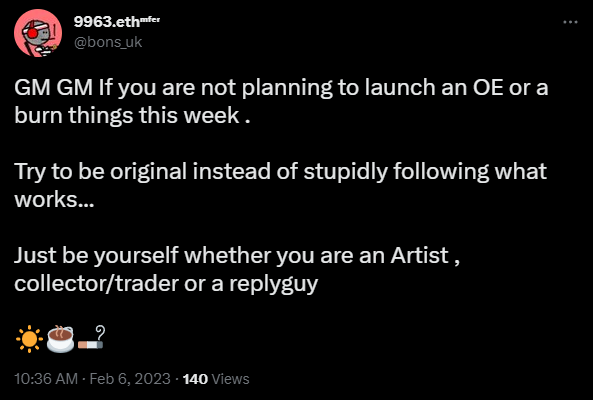Viewport: 593px width, 400px height.
Task: Click the 'collector/trader' text
Action: [96, 283]
